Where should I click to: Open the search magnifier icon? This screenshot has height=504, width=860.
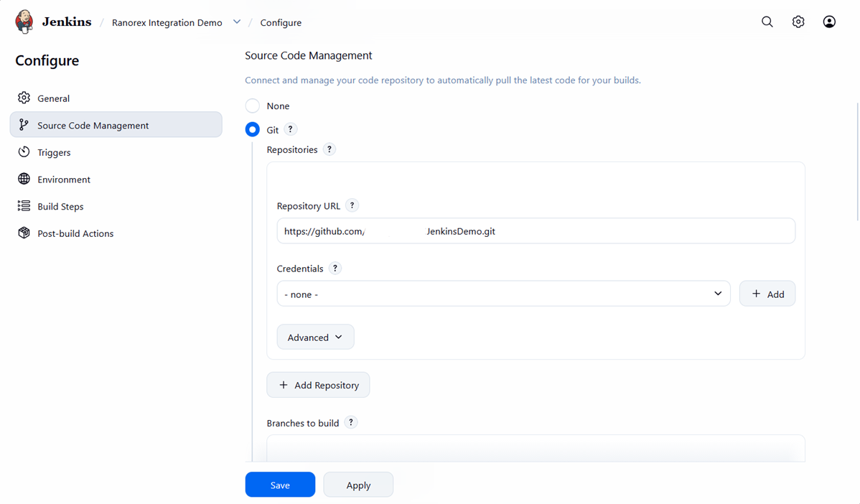767,22
